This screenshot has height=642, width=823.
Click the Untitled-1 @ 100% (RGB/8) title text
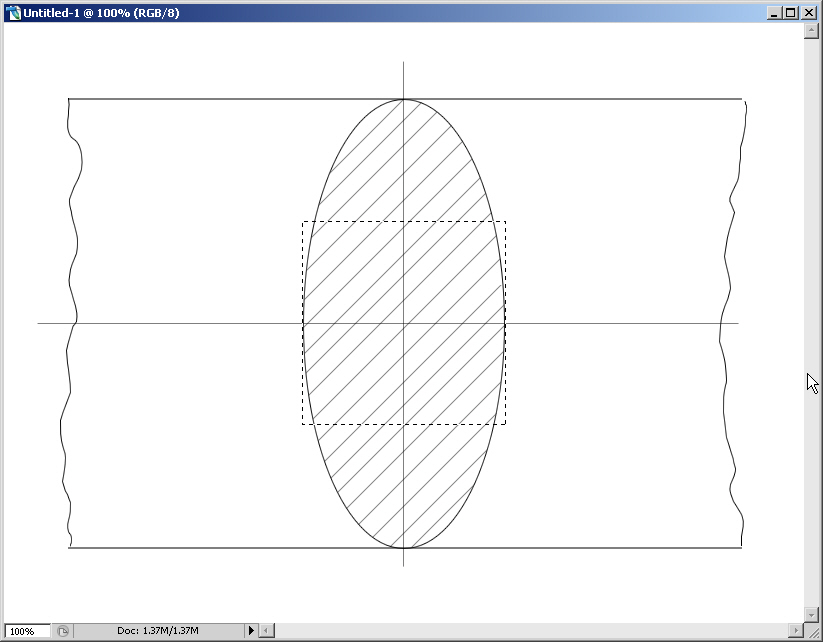pos(101,13)
